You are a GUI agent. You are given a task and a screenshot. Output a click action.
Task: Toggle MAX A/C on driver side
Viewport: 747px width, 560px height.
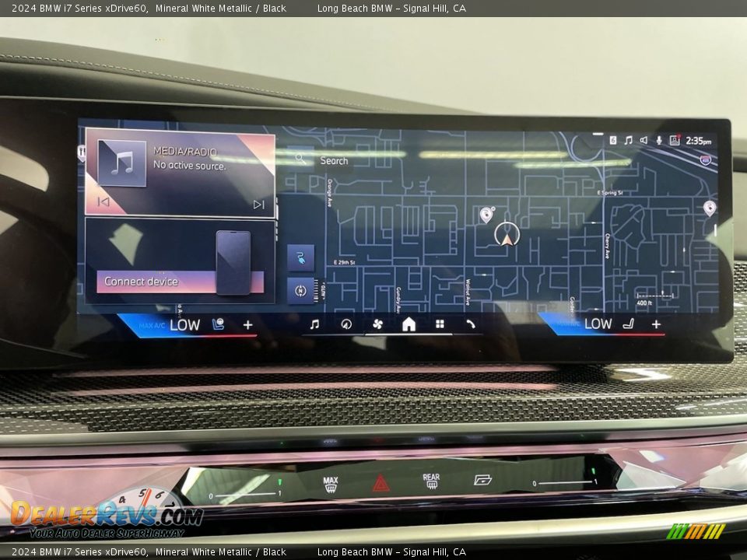click(152, 326)
